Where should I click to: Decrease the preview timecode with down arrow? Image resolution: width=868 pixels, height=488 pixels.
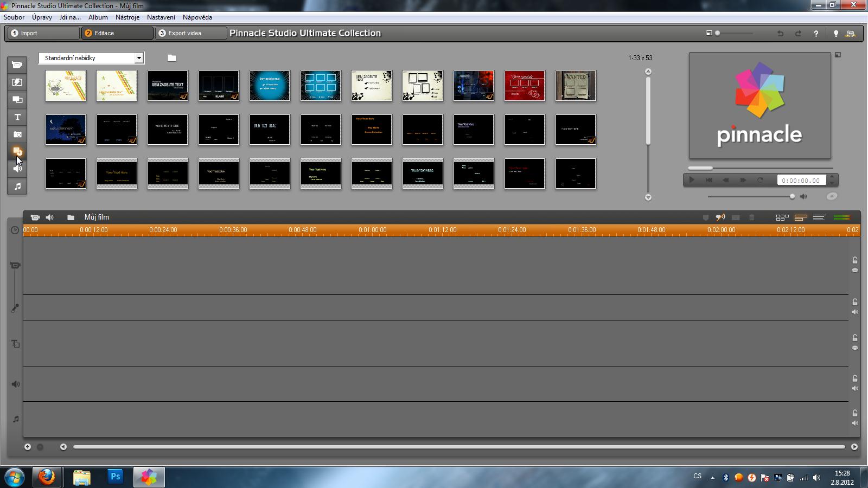coord(833,183)
